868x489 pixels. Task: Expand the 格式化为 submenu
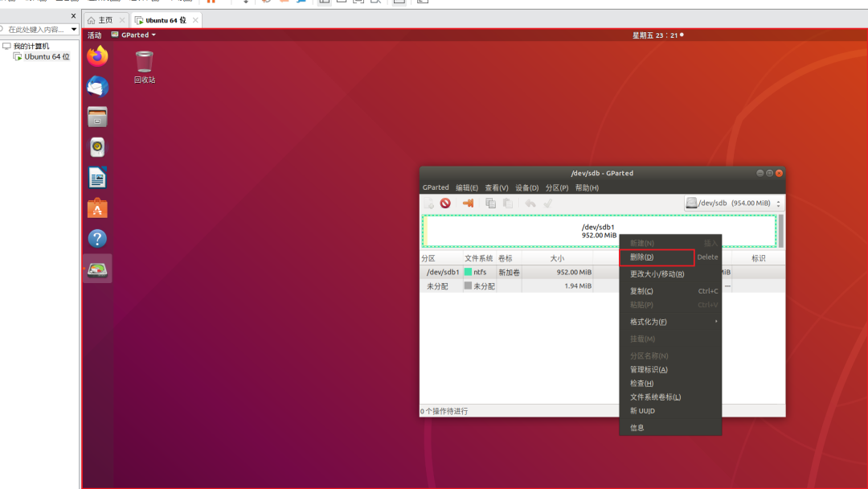[670, 322]
